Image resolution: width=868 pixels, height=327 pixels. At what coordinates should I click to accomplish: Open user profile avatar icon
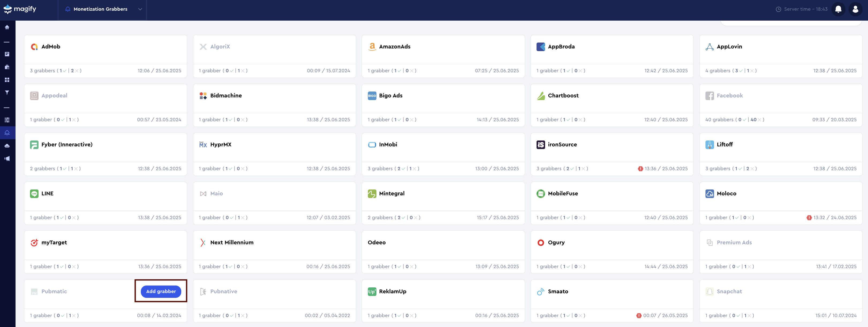click(855, 9)
